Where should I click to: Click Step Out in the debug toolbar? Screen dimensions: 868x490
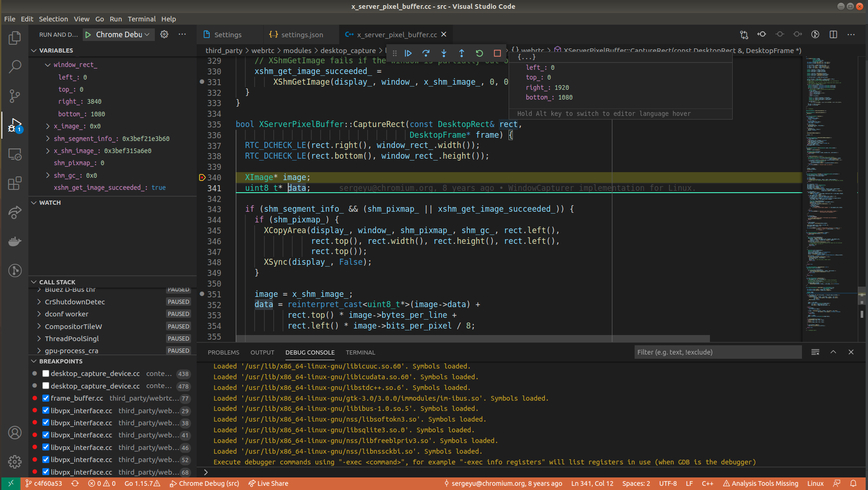(x=462, y=53)
